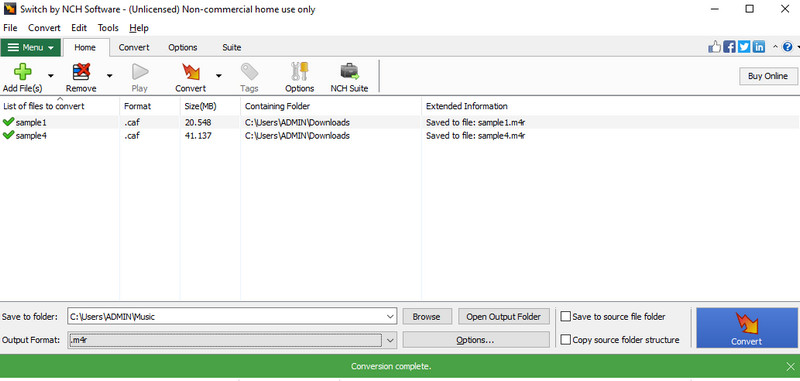Screen dimensions: 800x381
Task: Expand the Output Format dropdown
Action: point(391,340)
